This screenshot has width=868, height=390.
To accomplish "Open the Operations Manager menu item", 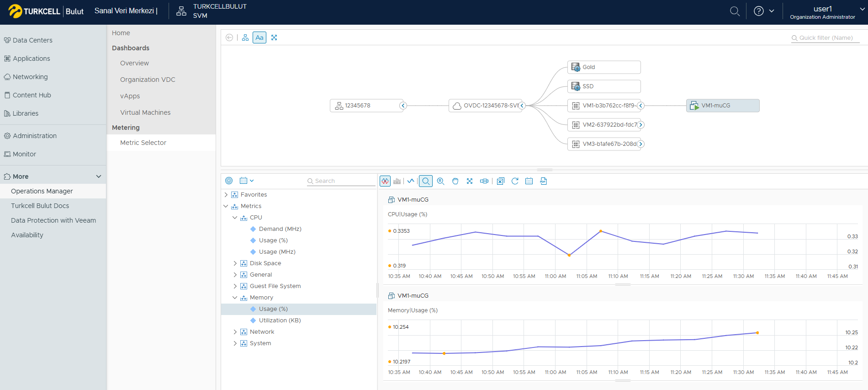I will (x=42, y=191).
